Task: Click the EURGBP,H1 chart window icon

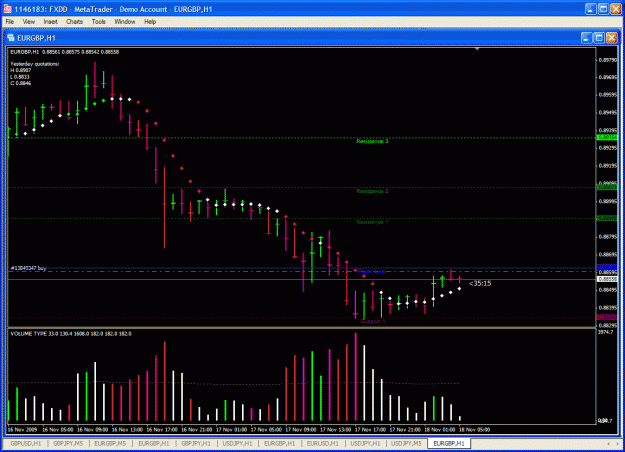Action: (x=11, y=38)
